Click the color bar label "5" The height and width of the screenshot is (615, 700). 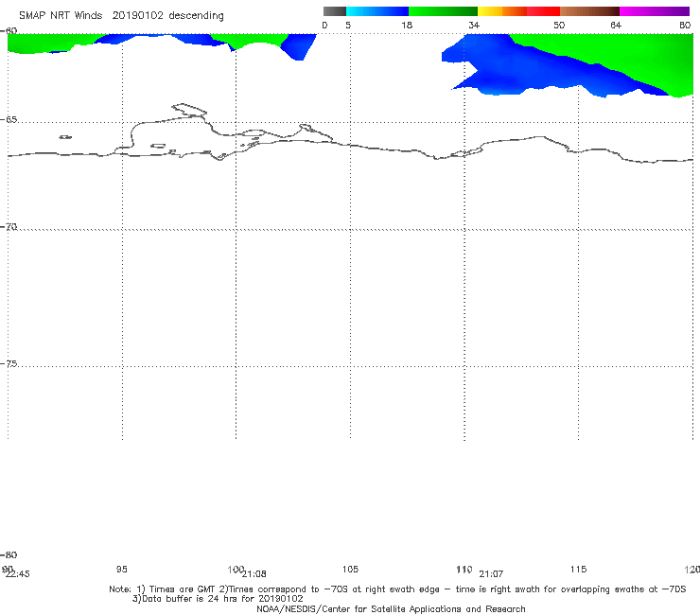pos(348,25)
